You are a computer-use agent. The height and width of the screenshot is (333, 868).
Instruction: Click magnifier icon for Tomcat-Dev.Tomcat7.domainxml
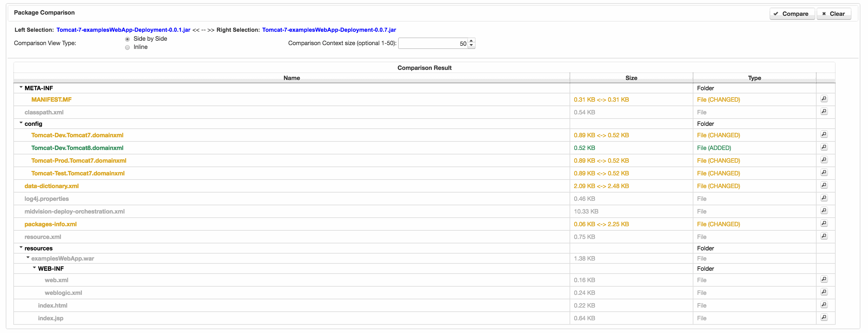[x=824, y=135]
